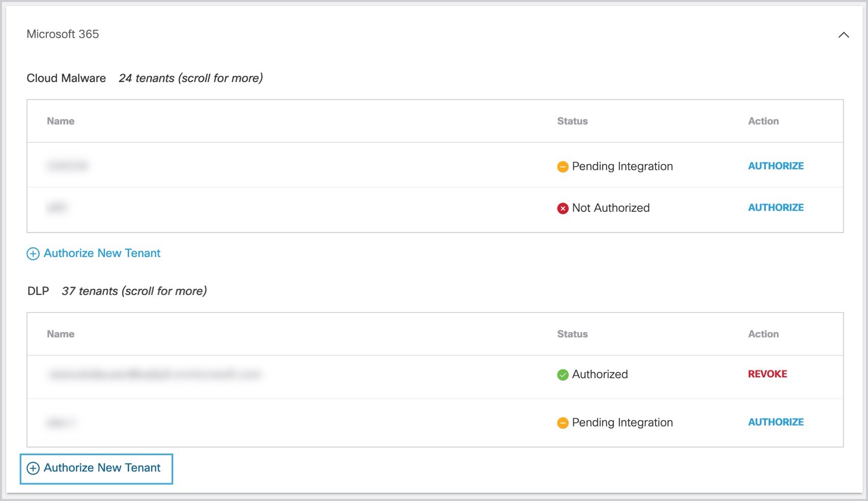Click the plus circle icon under Cloud Malware

click(x=33, y=254)
